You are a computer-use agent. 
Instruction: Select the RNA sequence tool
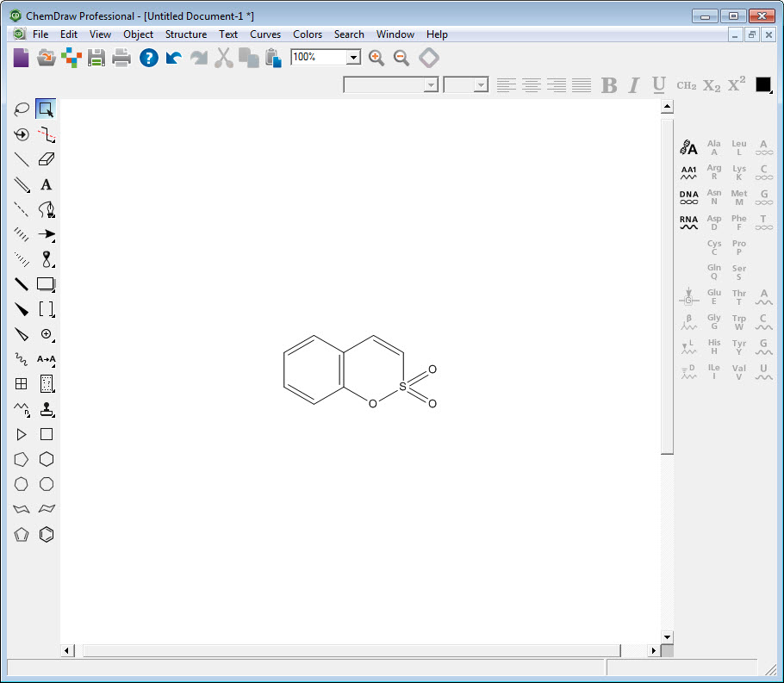click(688, 222)
